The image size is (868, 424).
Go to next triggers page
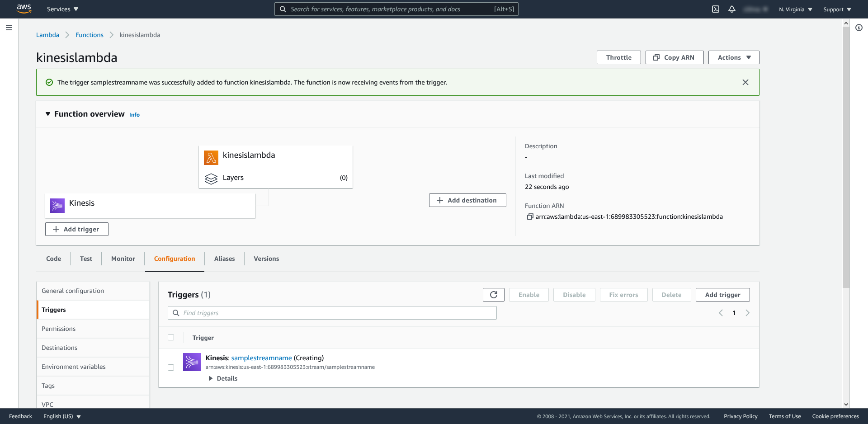(748, 313)
